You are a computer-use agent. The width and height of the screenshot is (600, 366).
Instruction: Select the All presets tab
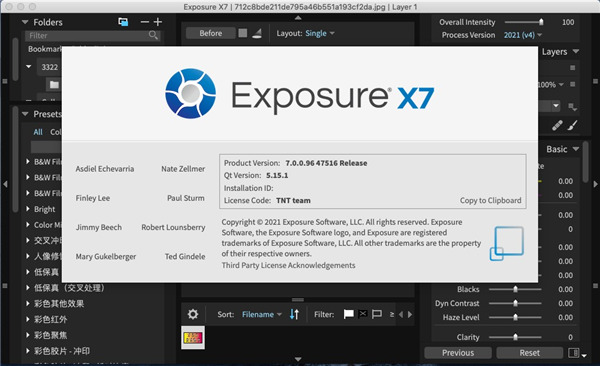(x=38, y=132)
